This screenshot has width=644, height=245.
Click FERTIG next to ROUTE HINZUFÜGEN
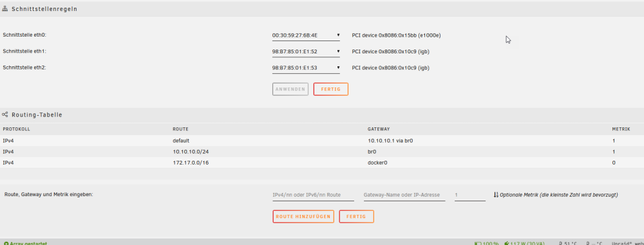pos(357,216)
